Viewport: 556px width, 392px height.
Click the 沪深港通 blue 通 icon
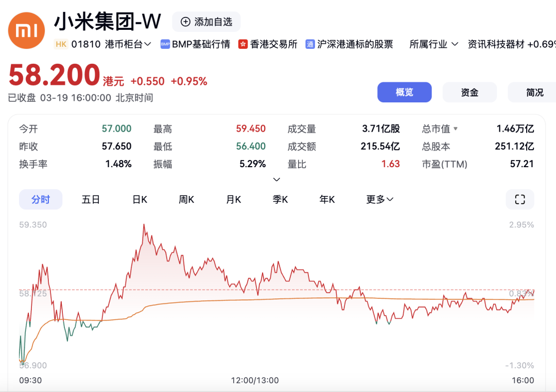(x=310, y=44)
